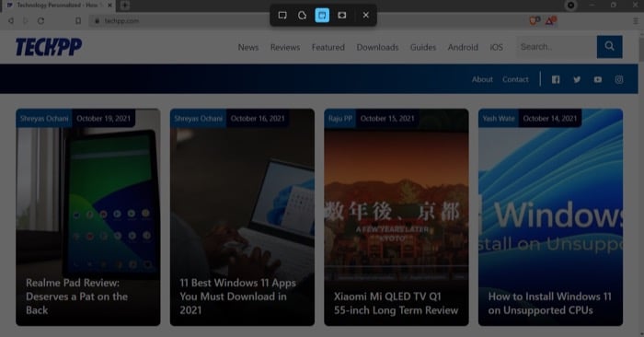This screenshot has width=644, height=337.
Task: Click author Raju PP tag
Action: coord(340,119)
